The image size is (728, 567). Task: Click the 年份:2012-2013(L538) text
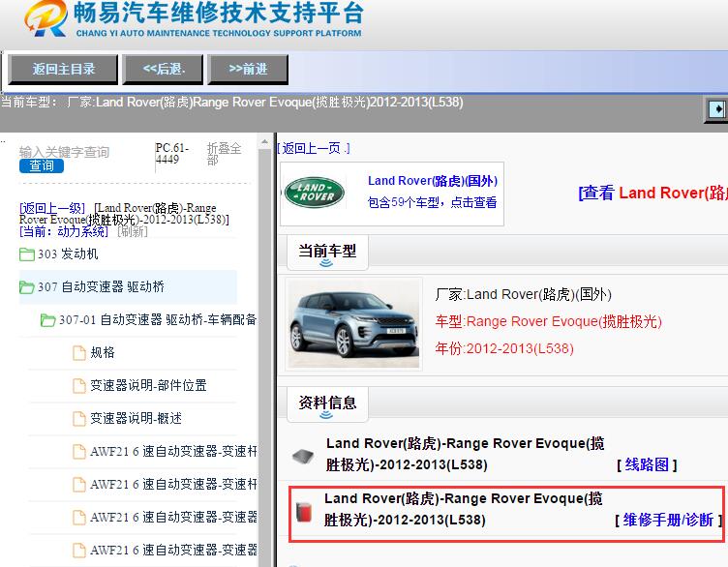pos(504,348)
